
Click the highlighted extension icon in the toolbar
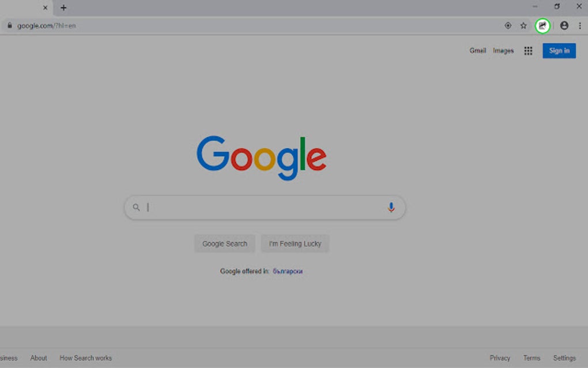point(542,25)
